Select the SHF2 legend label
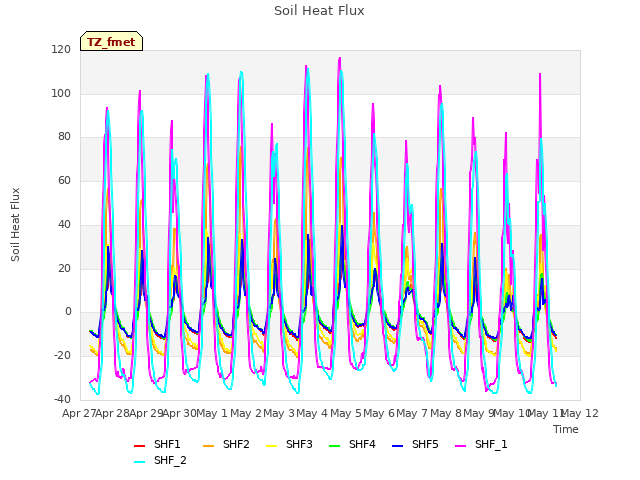Image resolution: width=640 pixels, height=480 pixels. coord(236,444)
